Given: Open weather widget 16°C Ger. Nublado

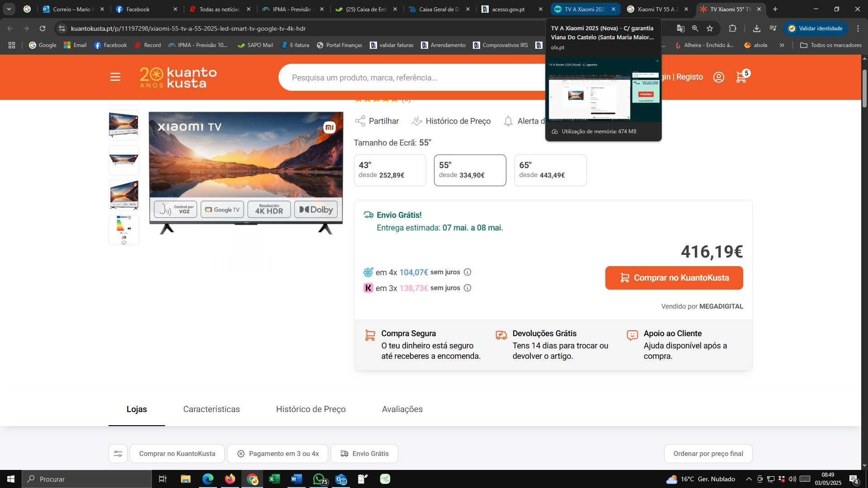Looking at the screenshot, I should 701,479.
